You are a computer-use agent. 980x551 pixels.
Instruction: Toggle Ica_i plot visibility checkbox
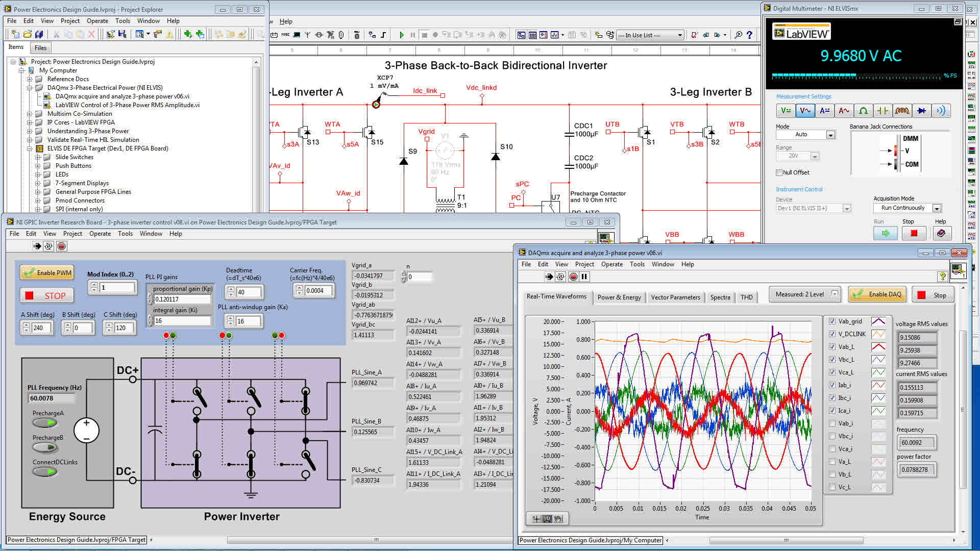pyautogui.click(x=832, y=411)
